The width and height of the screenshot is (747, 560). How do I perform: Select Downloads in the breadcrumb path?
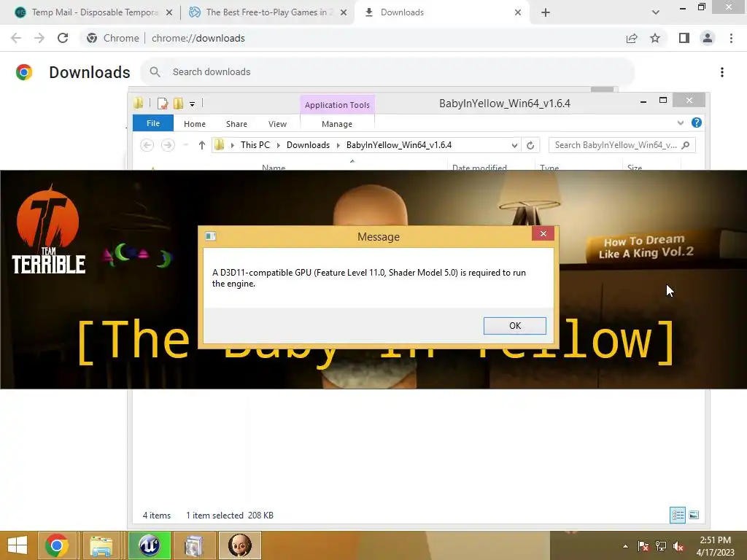[308, 145]
